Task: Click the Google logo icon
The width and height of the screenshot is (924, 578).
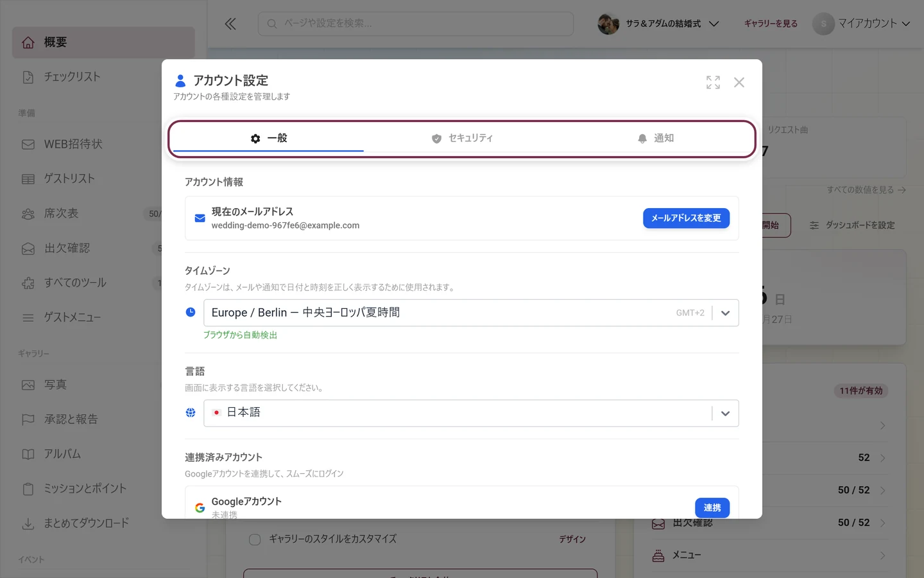Action: [x=200, y=508]
